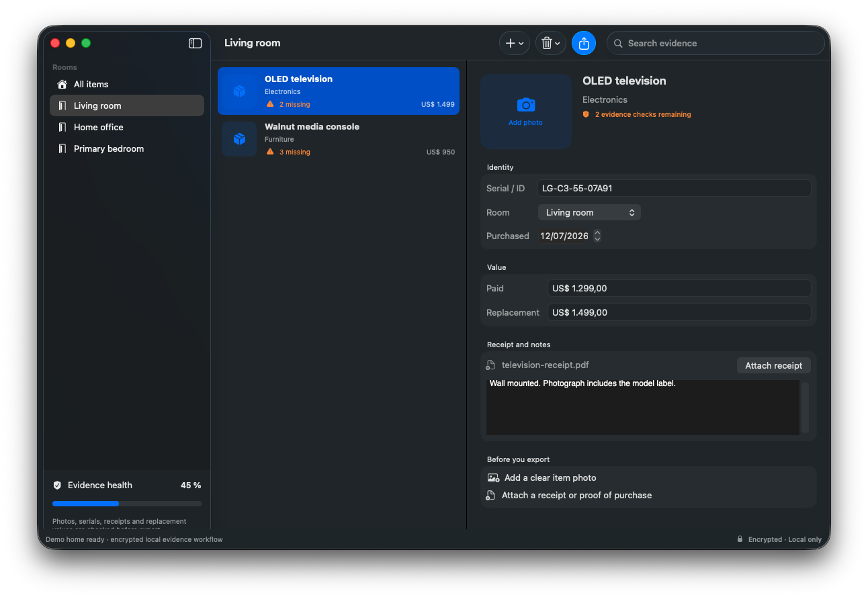Click Add a clear item photo
The height and width of the screenshot is (599, 868).
(x=550, y=477)
